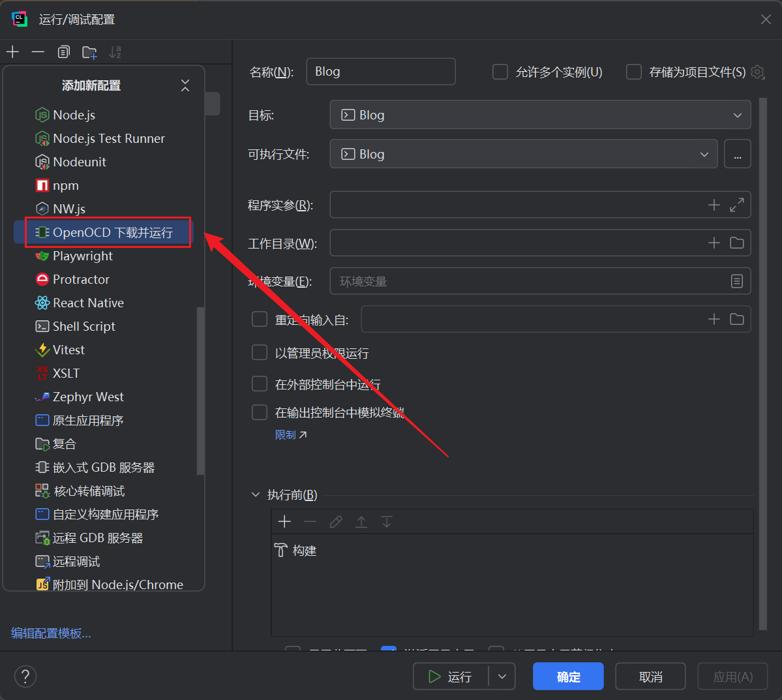Click the 确定 button
The width and height of the screenshot is (782, 700).
click(x=568, y=677)
